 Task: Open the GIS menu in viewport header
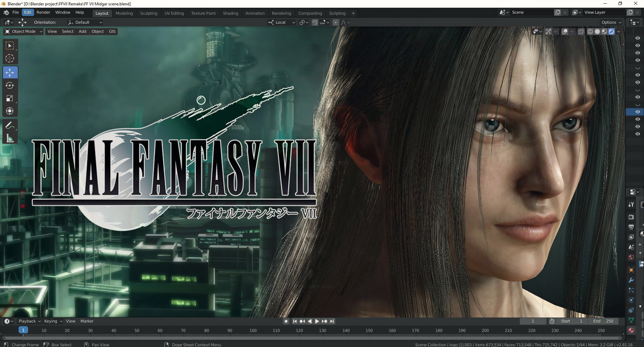112,31
